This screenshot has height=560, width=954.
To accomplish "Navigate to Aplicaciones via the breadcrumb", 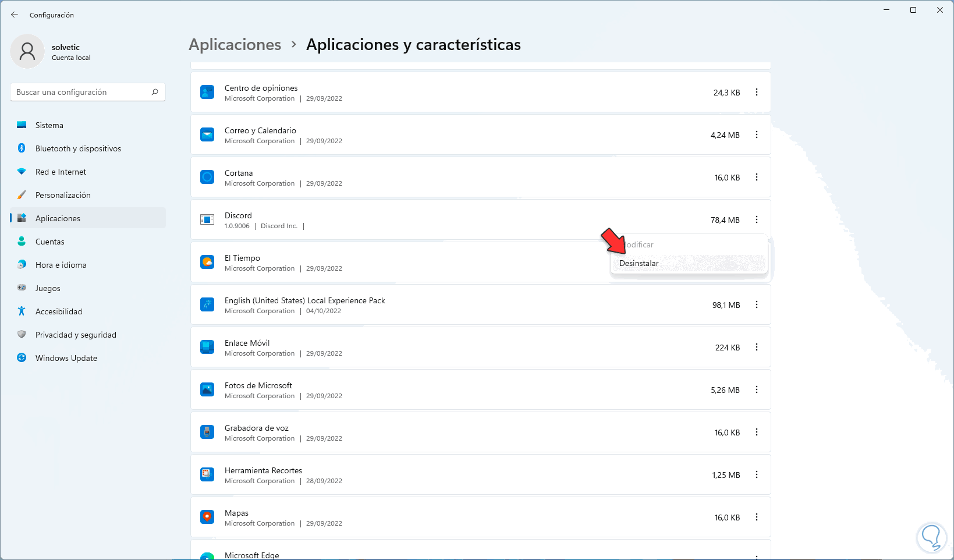I will (x=235, y=45).
